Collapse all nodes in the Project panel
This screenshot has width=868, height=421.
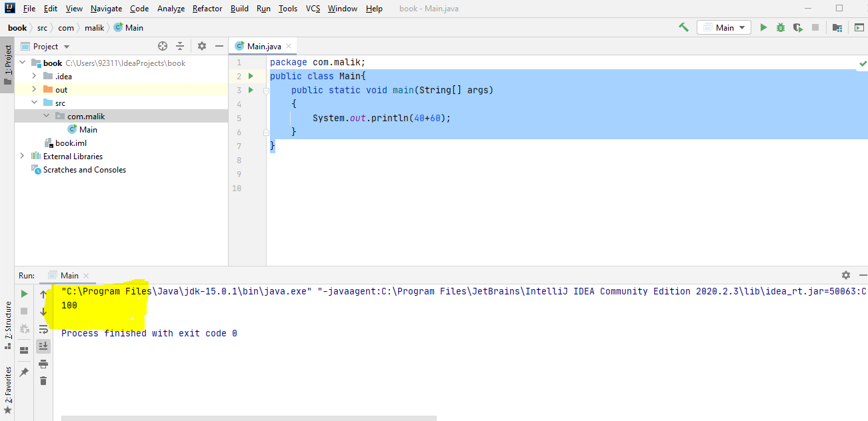click(x=180, y=46)
